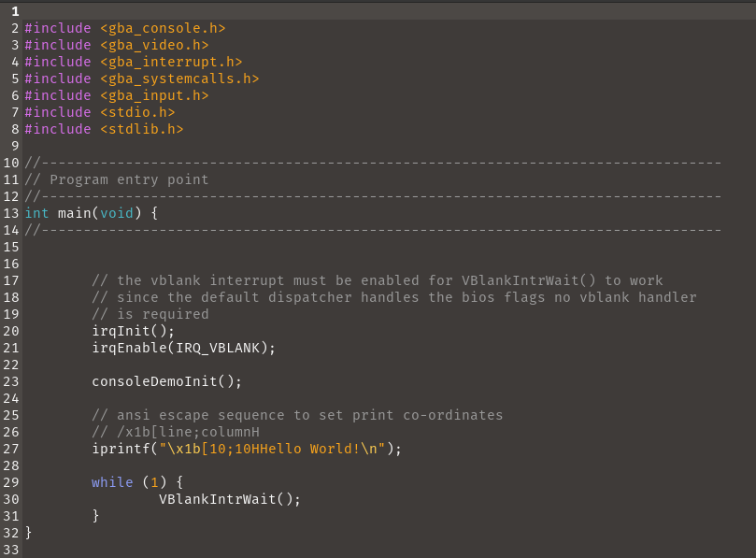Click the closing brace on line 32

coord(28,533)
